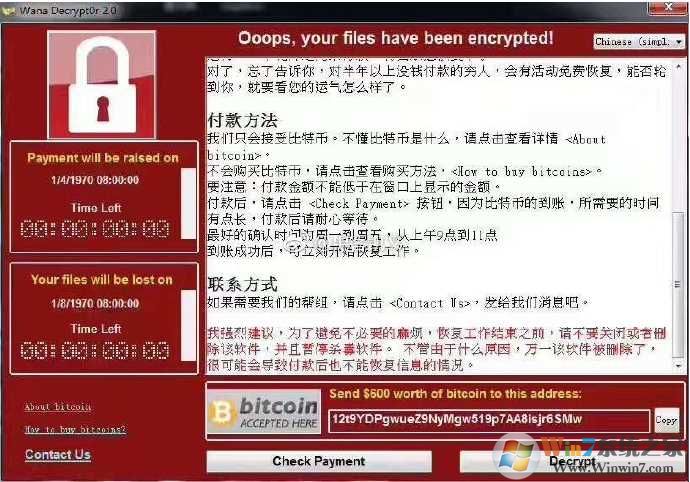Click the Bitcoin accepted here logo
This screenshot has width=690, height=482.
tap(264, 412)
